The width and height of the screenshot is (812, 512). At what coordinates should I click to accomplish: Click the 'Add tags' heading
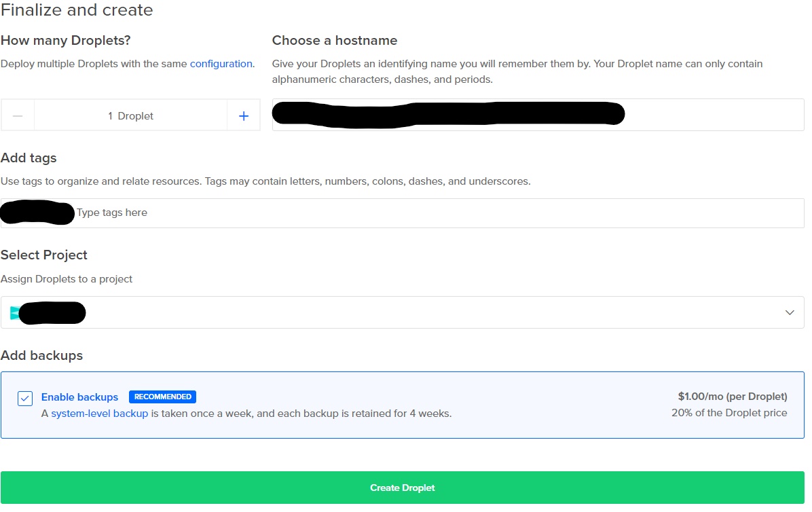coord(29,158)
